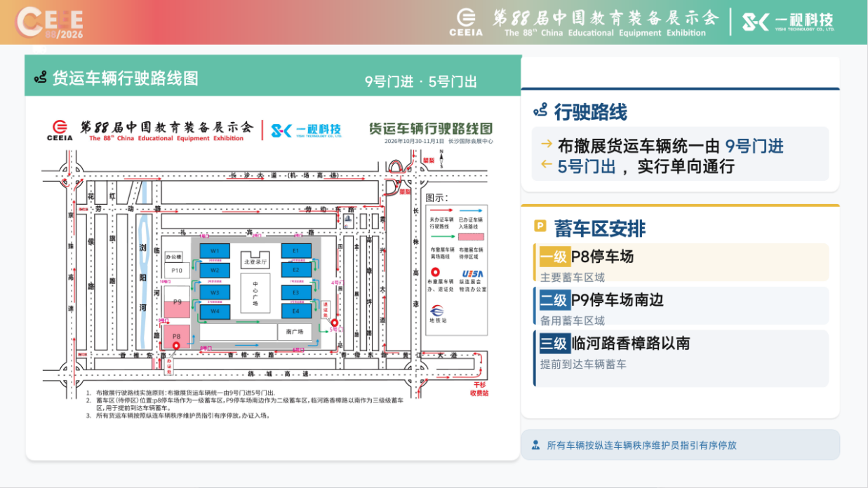Viewport: 868px width, 488px height.
Task: Click the 一级 yellow level badge
Action: (553, 257)
